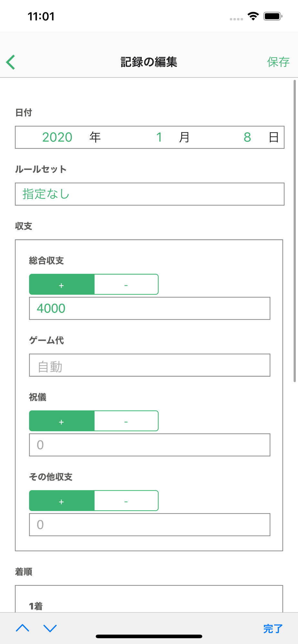Set 祝儀 sign to minus
The width and height of the screenshot is (298, 644).
126,421
